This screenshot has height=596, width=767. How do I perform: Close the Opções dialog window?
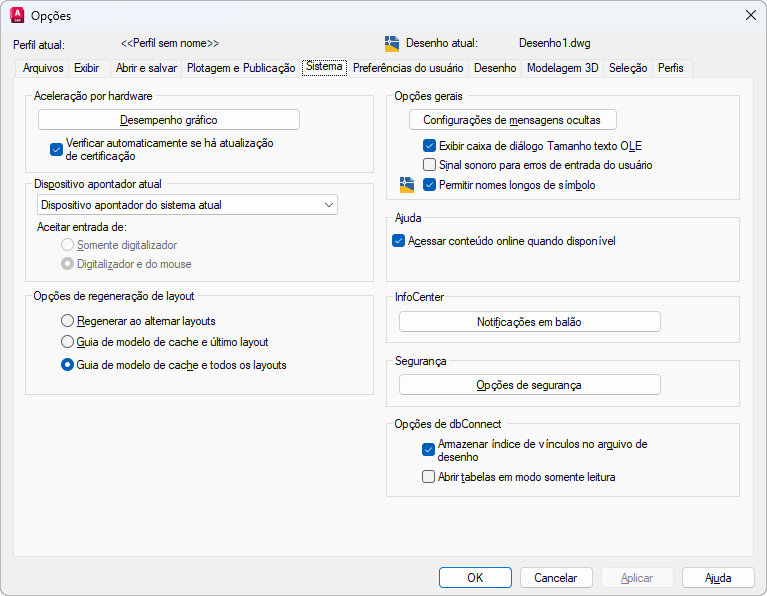point(750,16)
